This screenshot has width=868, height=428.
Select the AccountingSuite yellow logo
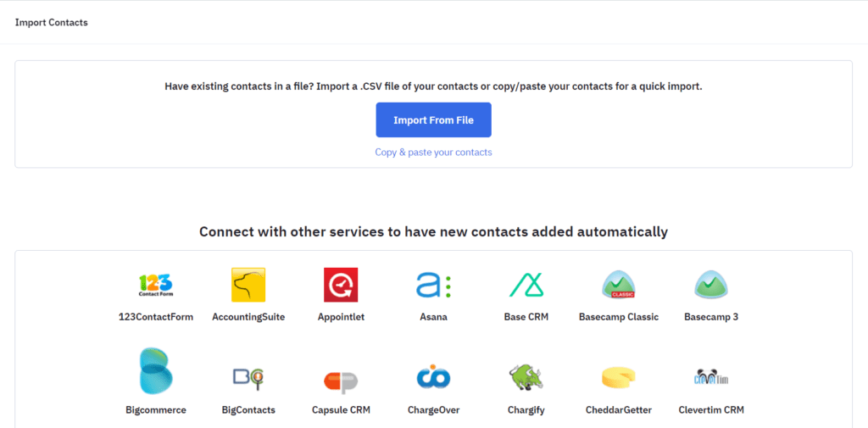[248, 285]
